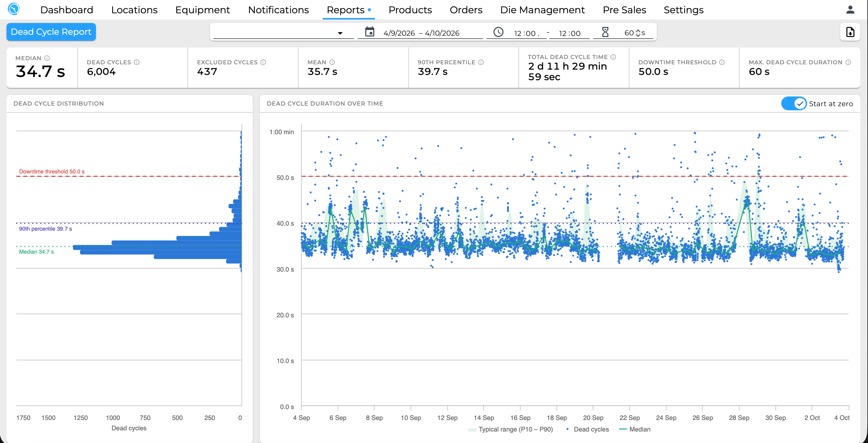The height and width of the screenshot is (443, 868).
Task: Show info for Excluded Cycles metric
Action: (x=263, y=62)
